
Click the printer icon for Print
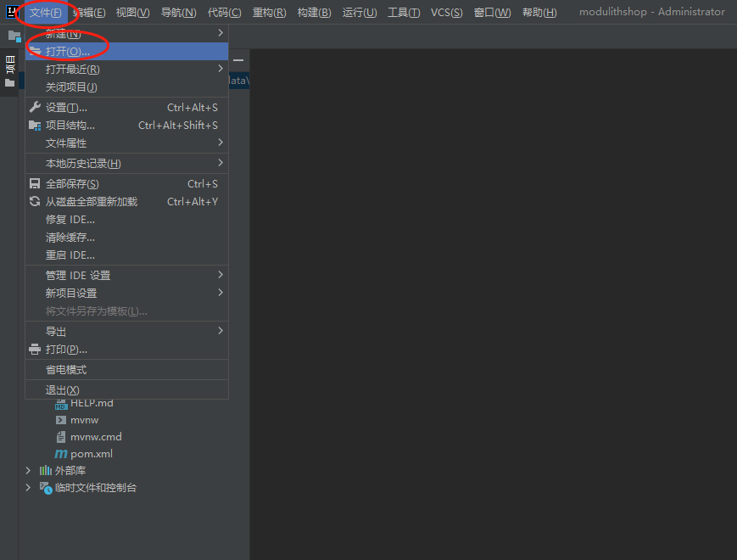[x=35, y=350]
